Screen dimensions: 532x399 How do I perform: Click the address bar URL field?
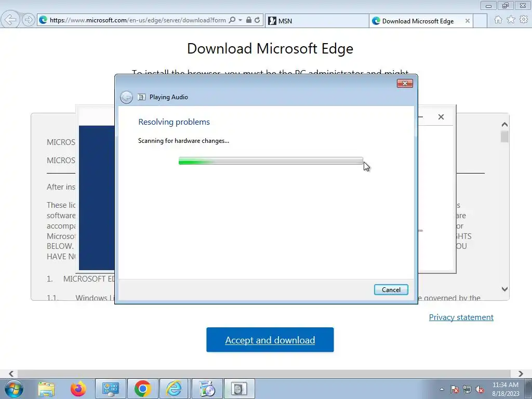(138, 20)
